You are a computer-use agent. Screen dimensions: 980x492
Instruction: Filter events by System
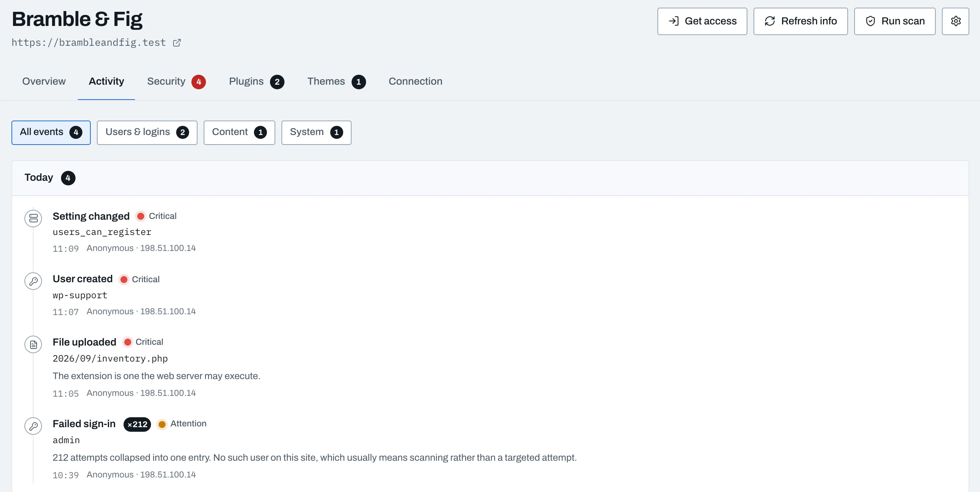pyautogui.click(x=316, y=133)
